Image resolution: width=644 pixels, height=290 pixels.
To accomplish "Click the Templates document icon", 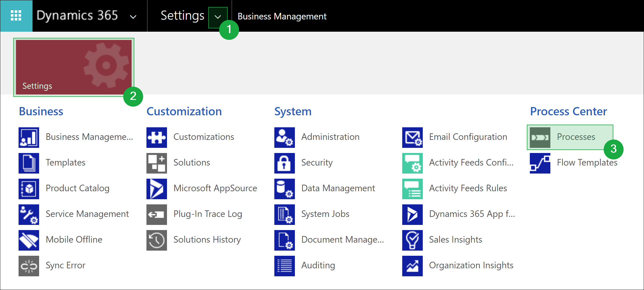I will pyautogui.click(x=29, y=163).
